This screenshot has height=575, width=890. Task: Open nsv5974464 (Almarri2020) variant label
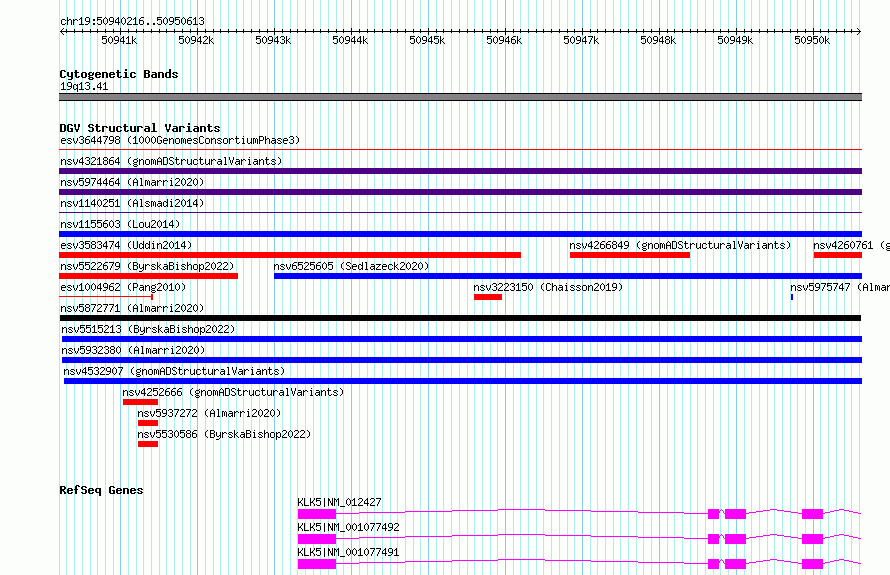[x=132, y=182]
